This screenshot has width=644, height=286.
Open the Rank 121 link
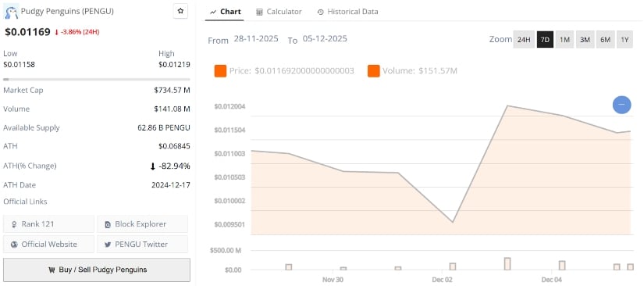pyautogui.click(x=49, y=224)
